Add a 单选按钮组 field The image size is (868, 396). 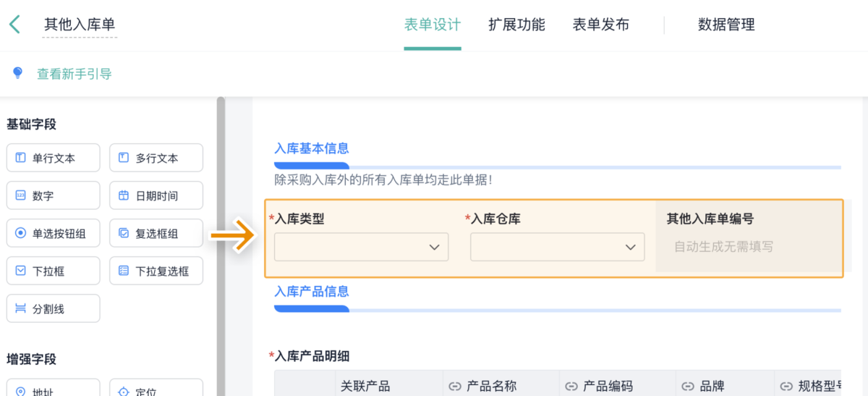(x=53, y=233)
